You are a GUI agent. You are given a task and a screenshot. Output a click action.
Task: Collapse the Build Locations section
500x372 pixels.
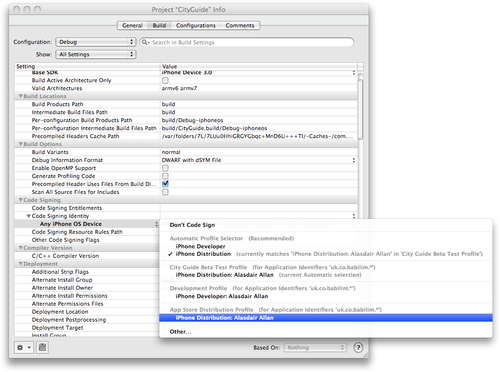click(x=21, y=96)
